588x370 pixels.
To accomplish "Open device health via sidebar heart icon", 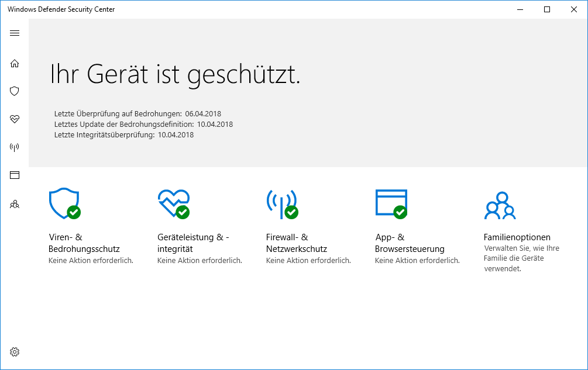I will point(15,119).
